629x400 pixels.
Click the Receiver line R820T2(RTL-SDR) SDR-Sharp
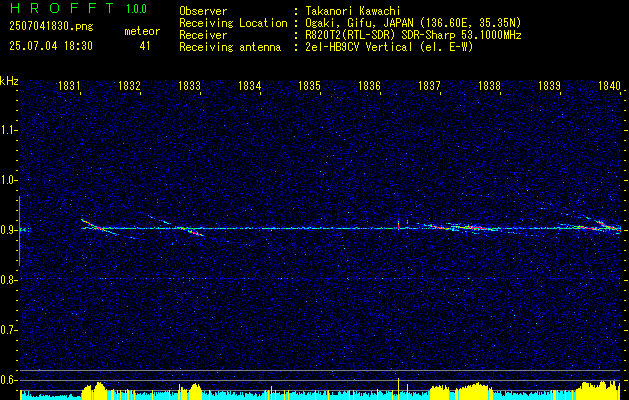[x=413, y=35]
